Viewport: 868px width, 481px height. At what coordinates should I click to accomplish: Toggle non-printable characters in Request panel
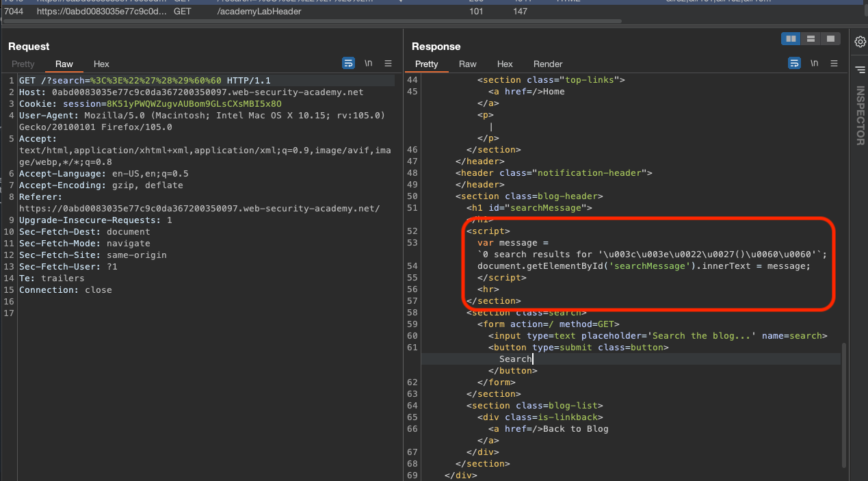pyautogui.click(x=368, y=64)
